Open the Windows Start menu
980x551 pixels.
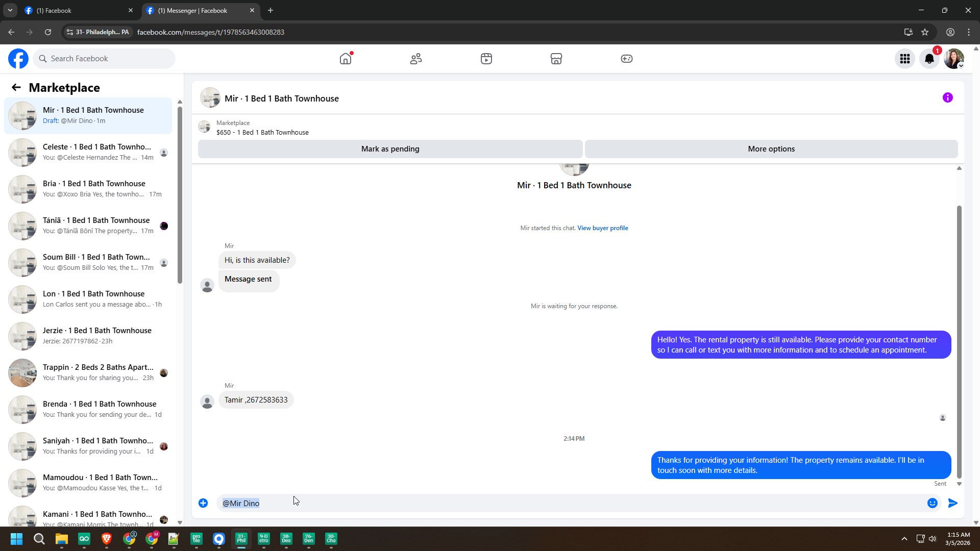(x=16, y=539)
